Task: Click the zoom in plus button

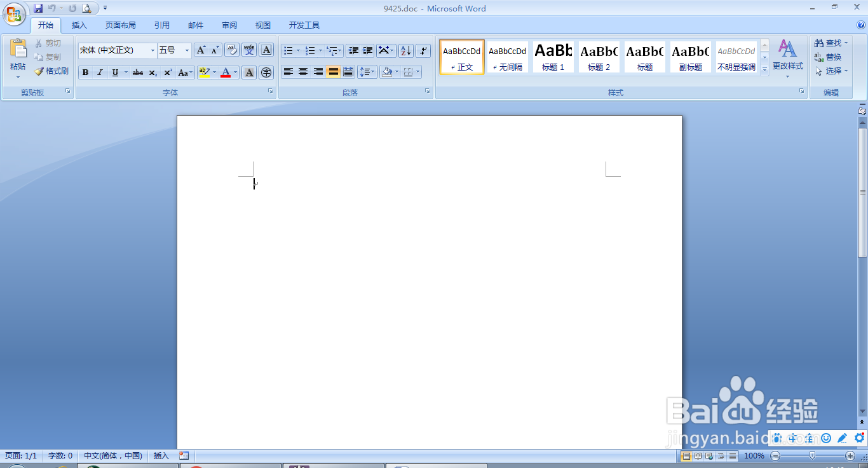Action: click(850, 456)
